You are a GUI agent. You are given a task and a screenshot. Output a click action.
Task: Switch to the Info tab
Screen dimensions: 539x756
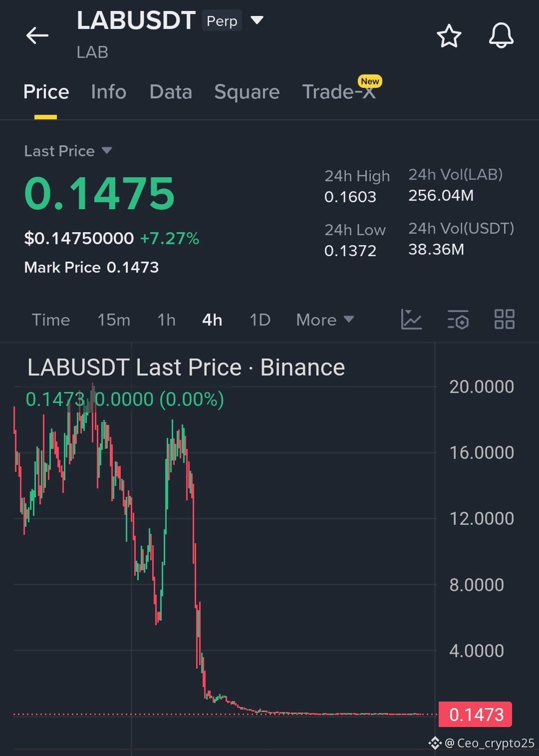tap(108, 92)
